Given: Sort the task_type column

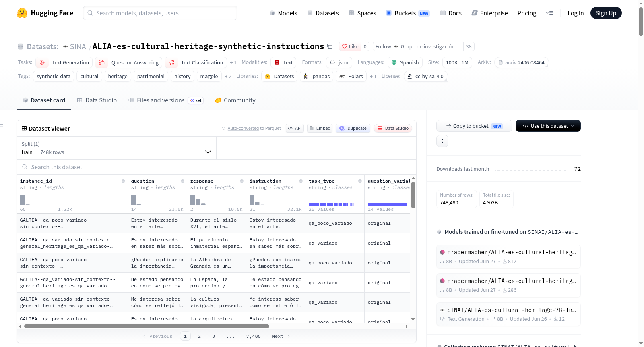Looking at the screenshot, I should pyautogui.click(x=360, y=181).
